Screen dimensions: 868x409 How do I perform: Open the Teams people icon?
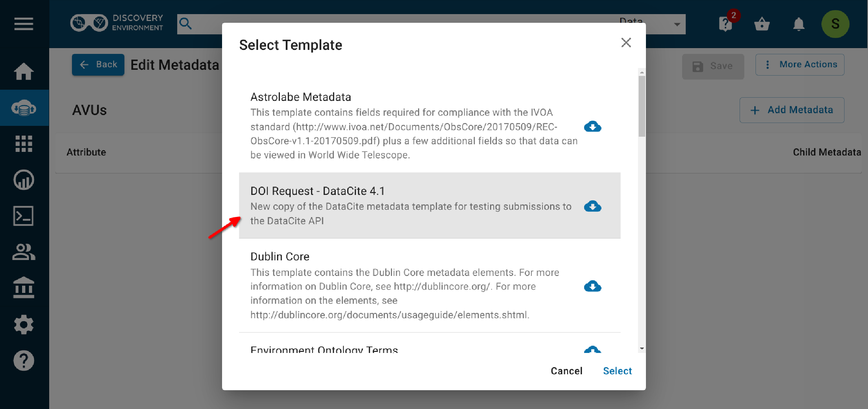pos(24,252)
